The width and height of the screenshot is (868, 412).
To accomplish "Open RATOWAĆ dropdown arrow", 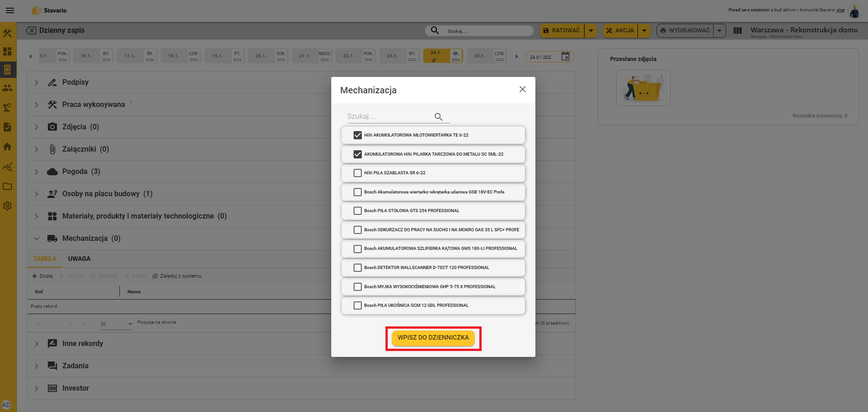I will point(591,31).
